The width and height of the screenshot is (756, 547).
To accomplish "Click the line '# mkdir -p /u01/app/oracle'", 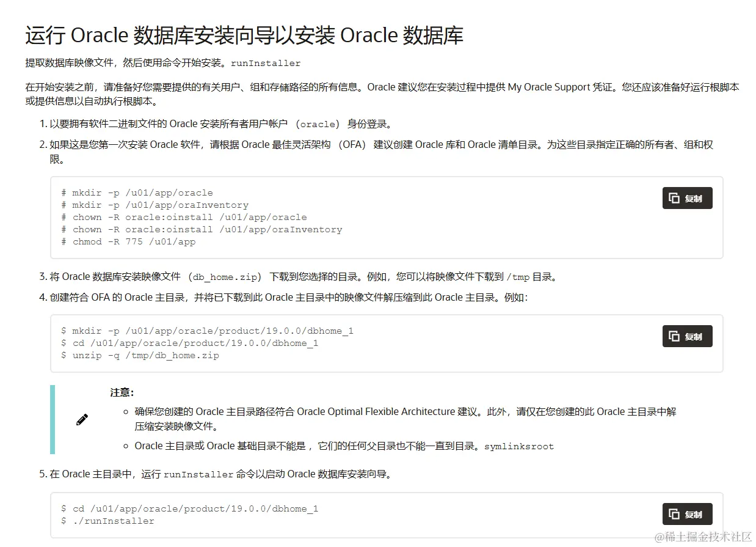I will (137, 193).
